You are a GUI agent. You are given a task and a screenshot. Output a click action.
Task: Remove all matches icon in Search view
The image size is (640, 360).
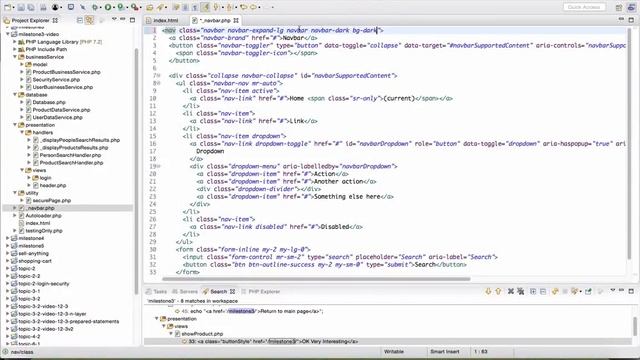520,291
